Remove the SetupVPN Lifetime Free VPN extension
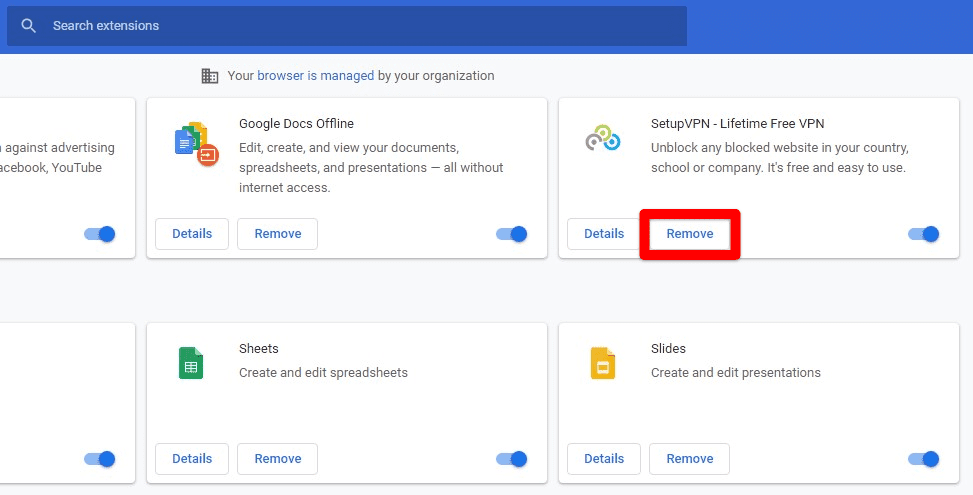 pos(689,234)
